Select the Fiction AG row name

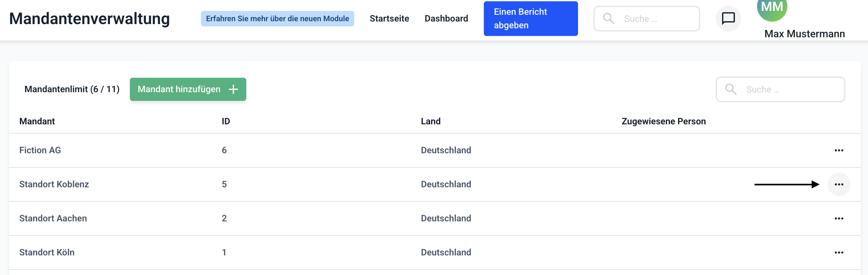(x=40, y=150)
